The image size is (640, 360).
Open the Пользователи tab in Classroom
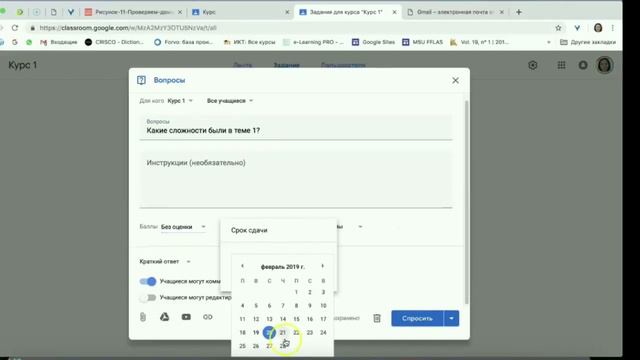pos(343,65)
